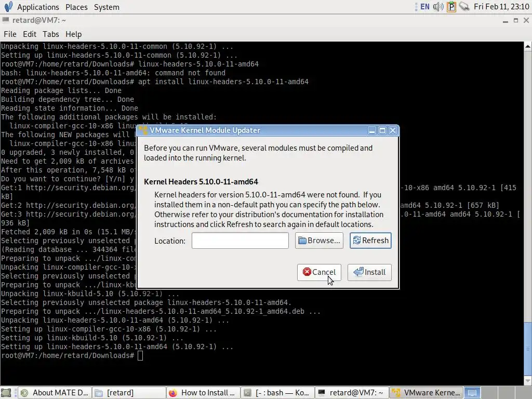Close the terminal window
The width and height of the screenshot is (532, 399).
click(526, 20)
